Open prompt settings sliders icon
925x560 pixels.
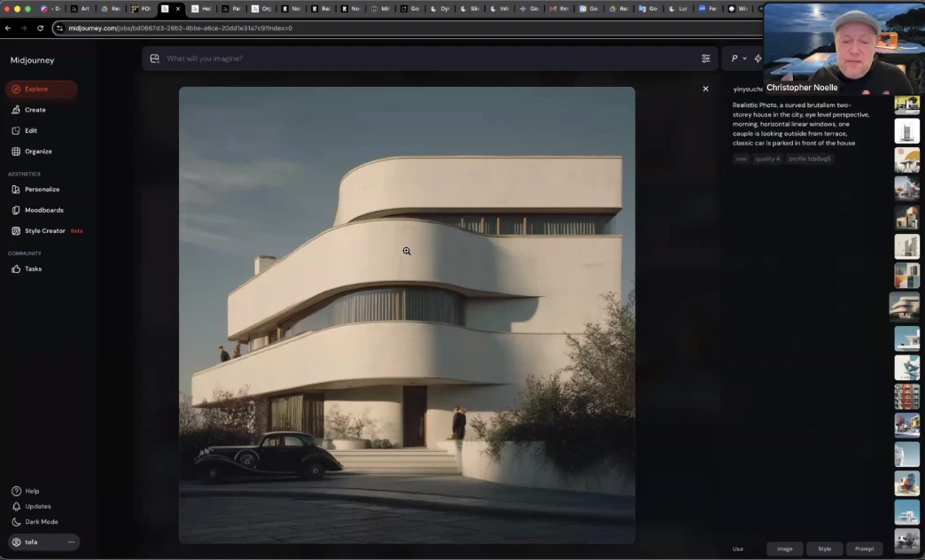pos(705,58)
